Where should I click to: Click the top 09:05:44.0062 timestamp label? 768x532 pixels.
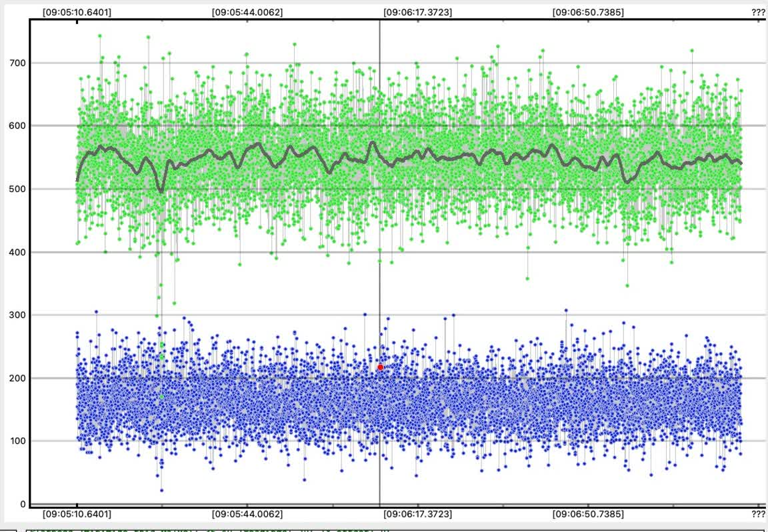[x=247, y=12]
